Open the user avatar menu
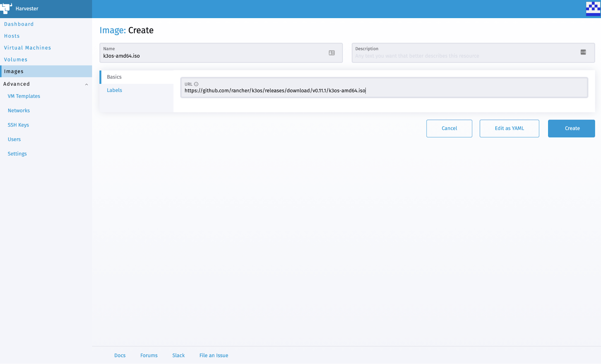The image size is (601, 364). [x=593, y=9]
